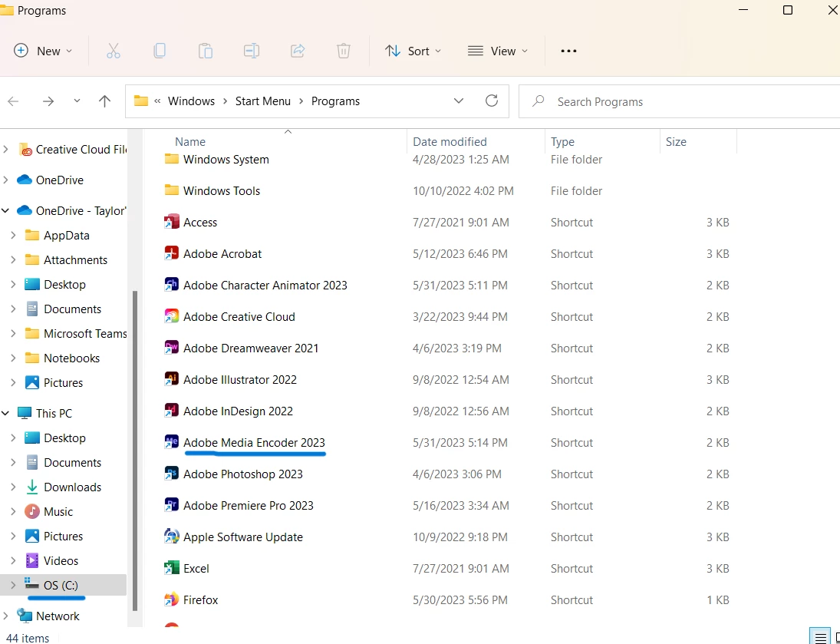
Task: Click Windows in the breadcrumb path
Action: pyautogui.click(x=191, y=101)
